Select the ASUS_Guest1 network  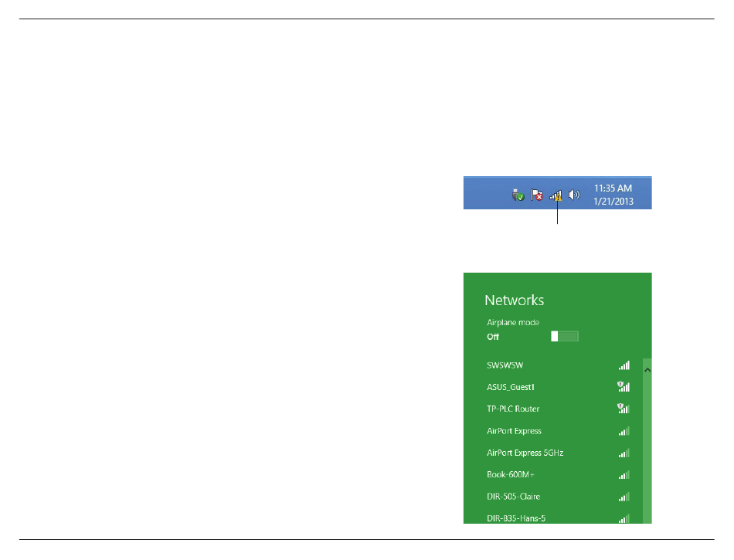(x=511, y=387)
